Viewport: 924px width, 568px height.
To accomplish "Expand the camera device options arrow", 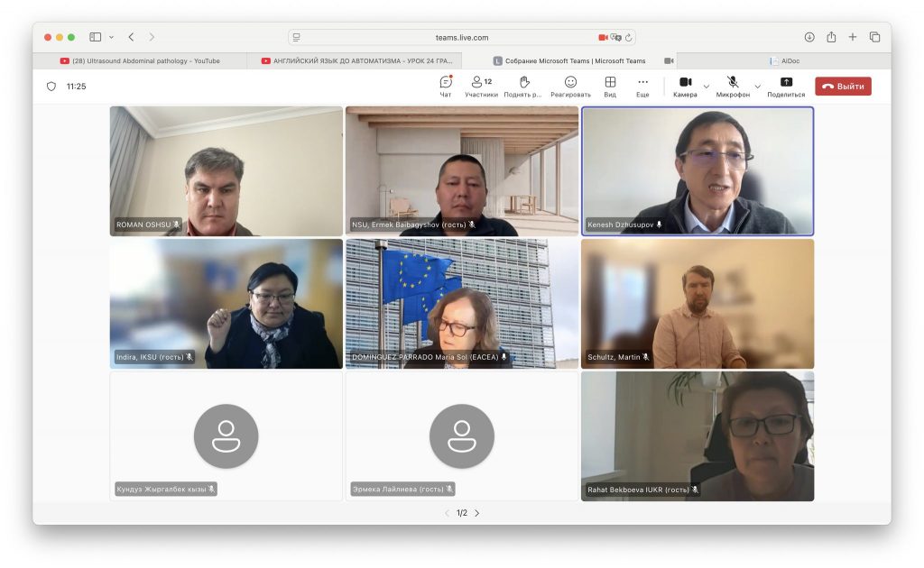I will click(x=706, y=87).
